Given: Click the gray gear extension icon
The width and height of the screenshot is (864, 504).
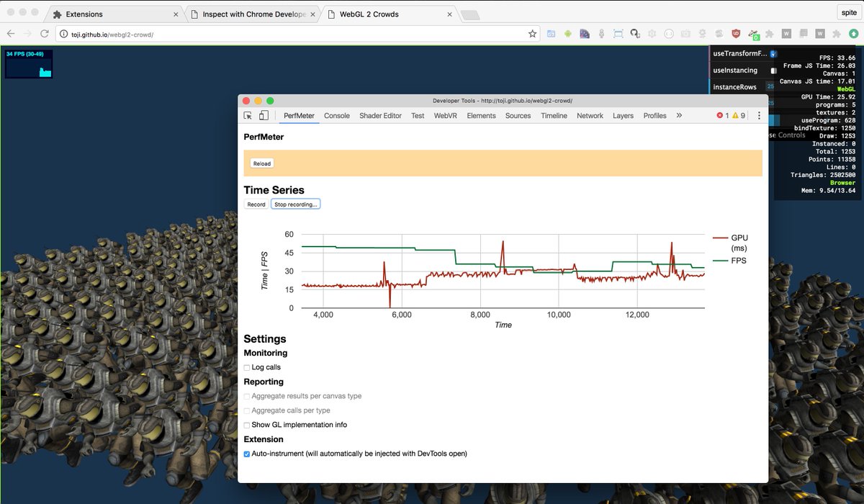Looking at the screenshot, I should pyautogui.click(x=652, y=34).
